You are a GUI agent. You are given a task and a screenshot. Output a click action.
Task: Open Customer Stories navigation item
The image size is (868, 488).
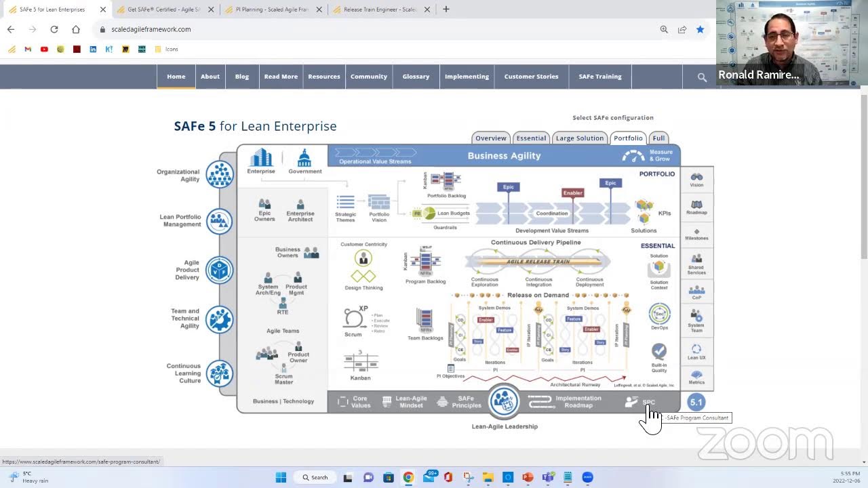click(x=531, y=77)
